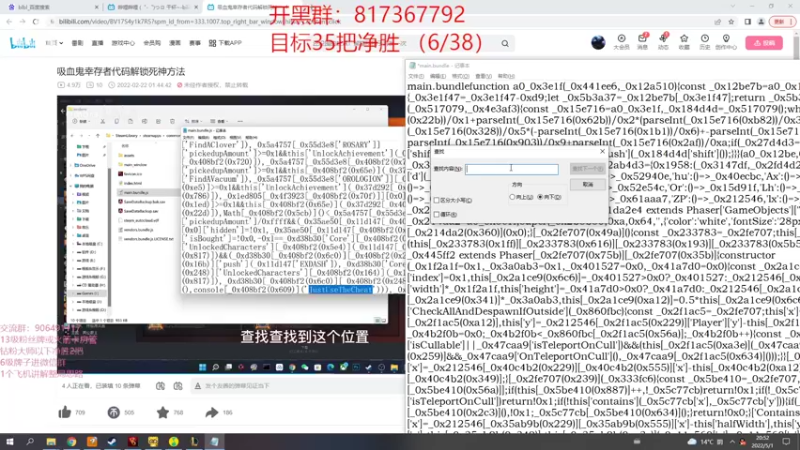Open Notepad 格式 menu
The width and height of the screenshot is (800, 450).
click(461, 77)
